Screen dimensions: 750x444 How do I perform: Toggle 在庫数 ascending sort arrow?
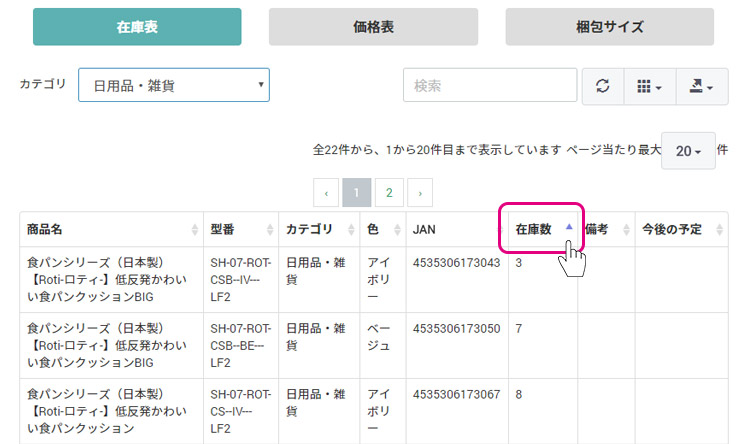569,227
